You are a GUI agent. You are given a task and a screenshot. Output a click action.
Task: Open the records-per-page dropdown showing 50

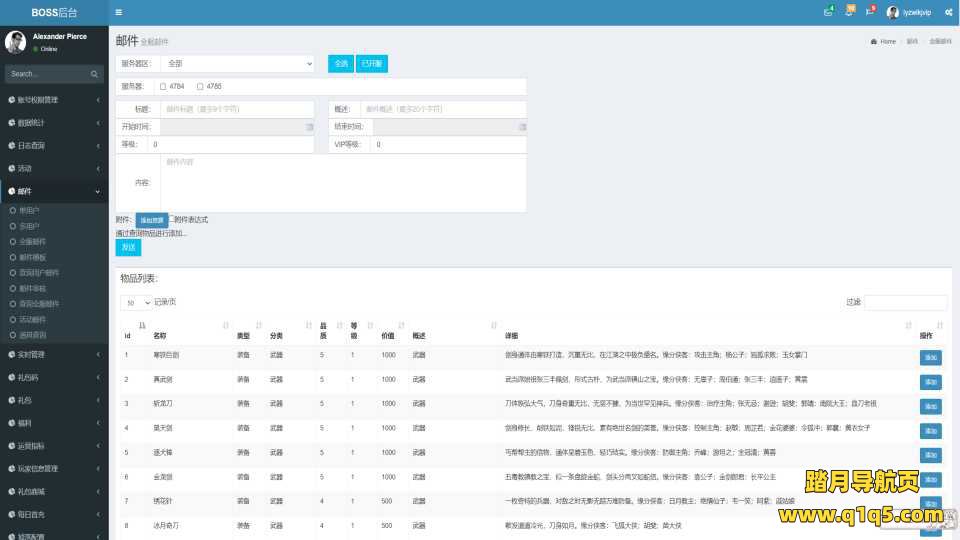click(136, 302)
